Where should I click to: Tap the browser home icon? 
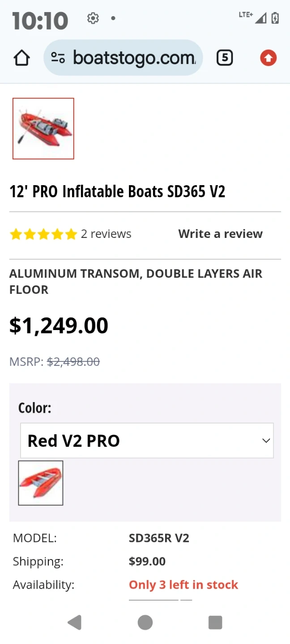[21, 58]
